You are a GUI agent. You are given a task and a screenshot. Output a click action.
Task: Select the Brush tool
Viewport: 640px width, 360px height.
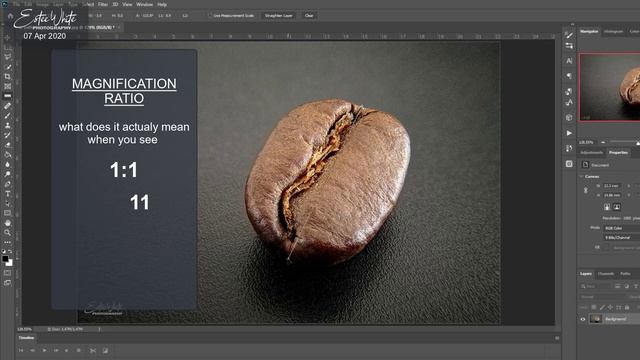click(7, 116)
